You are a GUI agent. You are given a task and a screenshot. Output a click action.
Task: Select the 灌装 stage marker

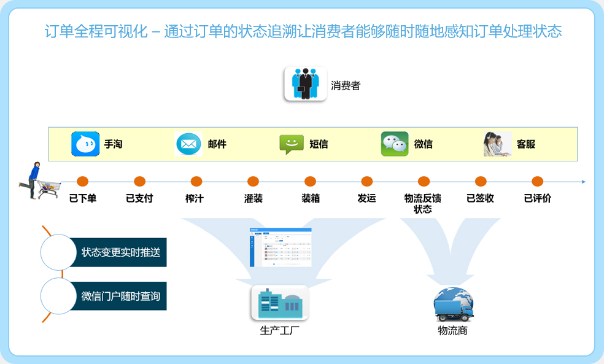(x=253, y=182)
